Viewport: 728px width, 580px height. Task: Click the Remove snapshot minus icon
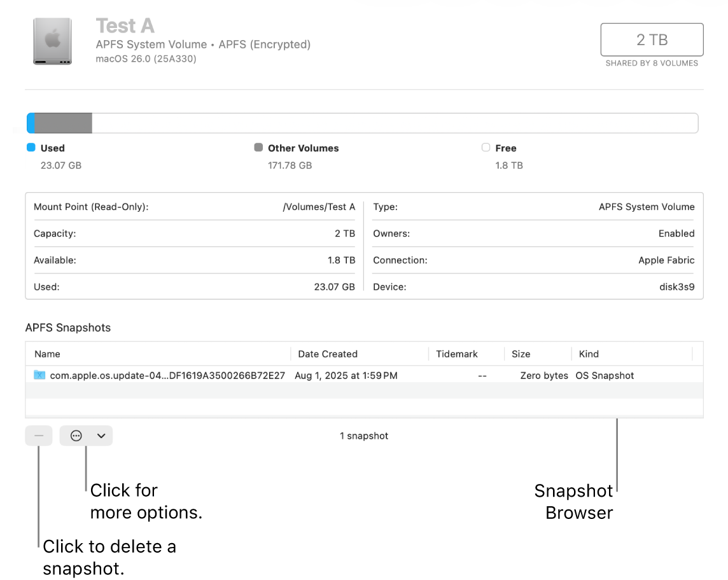point(39,436)
